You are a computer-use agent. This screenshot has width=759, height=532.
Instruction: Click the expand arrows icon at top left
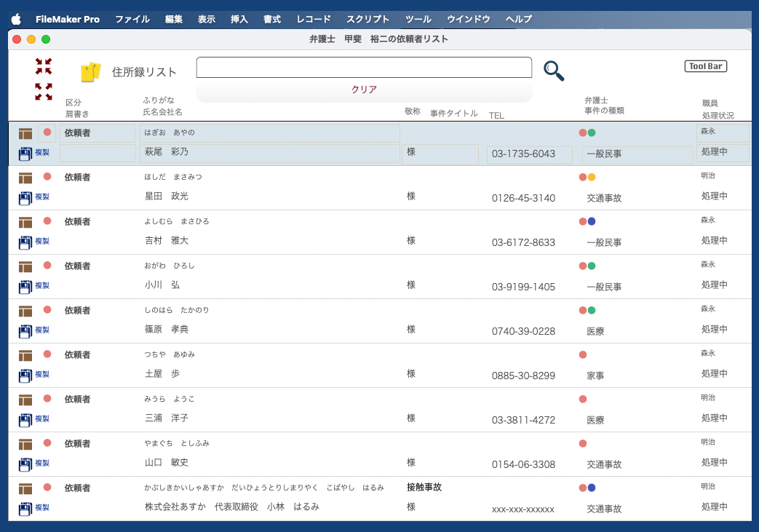pyautogui.click(x=44, y=92)
